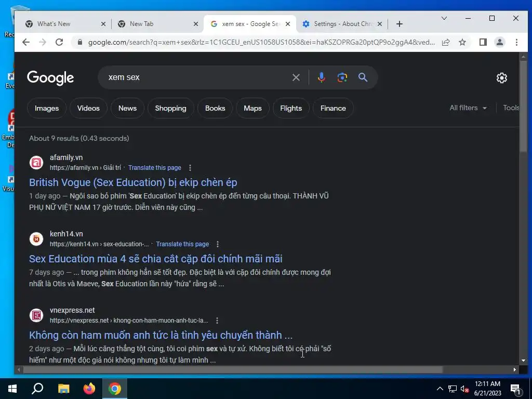532x399 pixels.
Task: Open the British Vogue result link
Action: pyautogui.click(x=133, y=182)
